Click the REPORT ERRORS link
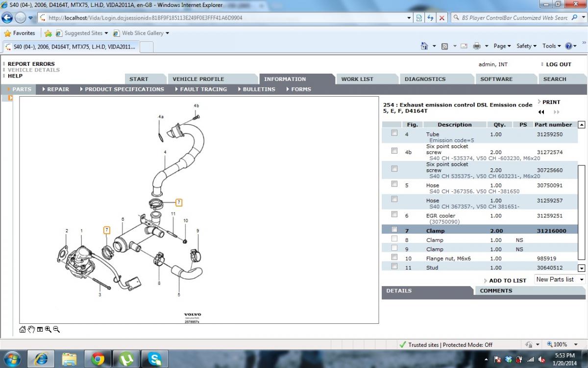 pos(31,64)
